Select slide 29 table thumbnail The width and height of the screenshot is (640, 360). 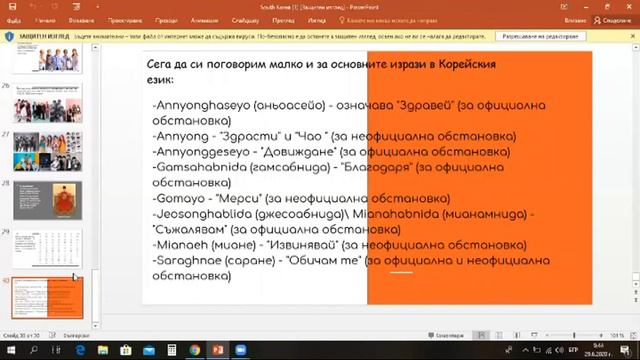[x=48, y=249]
